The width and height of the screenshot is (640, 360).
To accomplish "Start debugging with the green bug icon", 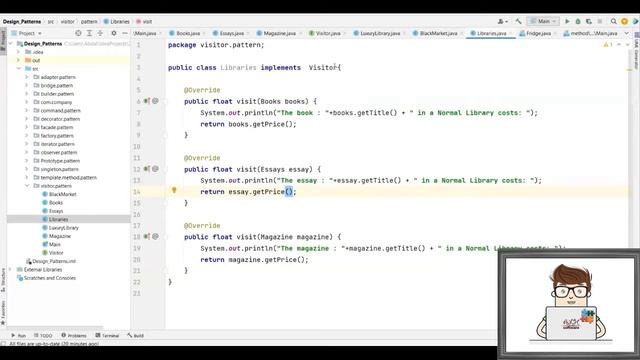I will click(578, 21).
